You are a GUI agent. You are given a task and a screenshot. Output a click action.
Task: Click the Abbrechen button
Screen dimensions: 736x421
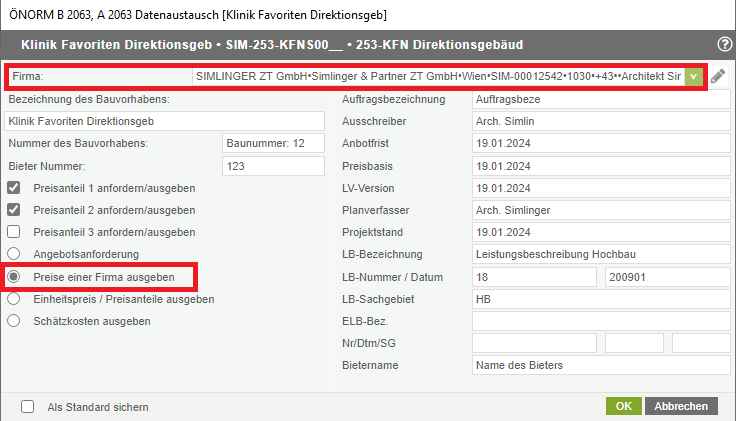681,407
